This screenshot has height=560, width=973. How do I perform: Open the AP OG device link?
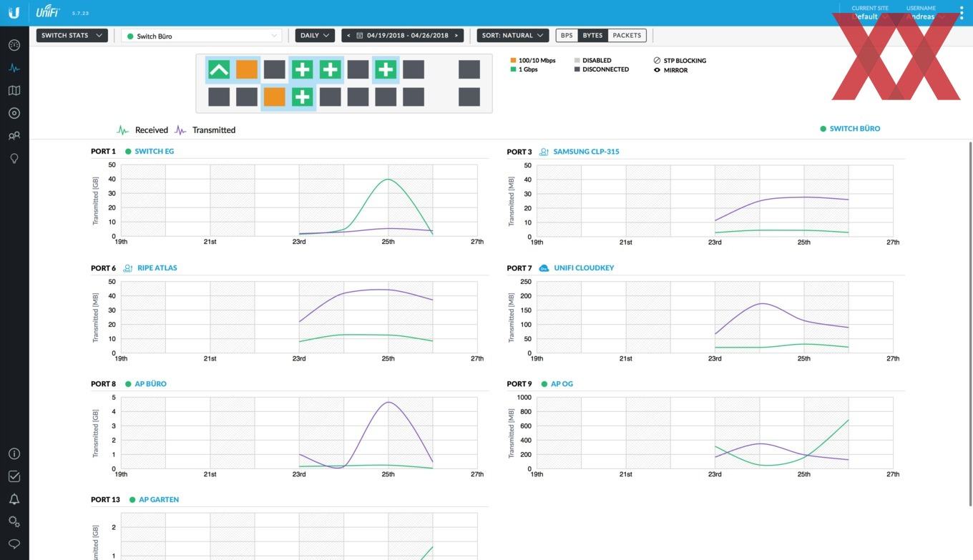562,384
